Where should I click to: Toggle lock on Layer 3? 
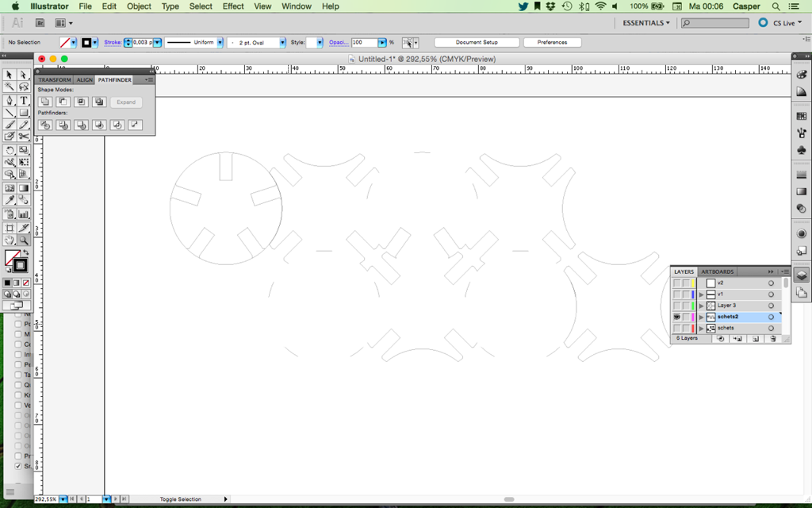pyautogui.click(x=686, y=306)
